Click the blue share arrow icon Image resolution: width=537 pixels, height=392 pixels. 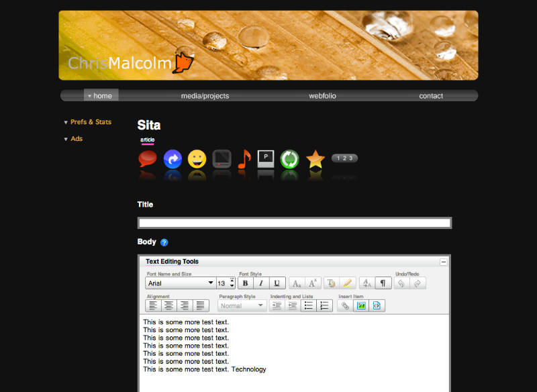(173, 159)
